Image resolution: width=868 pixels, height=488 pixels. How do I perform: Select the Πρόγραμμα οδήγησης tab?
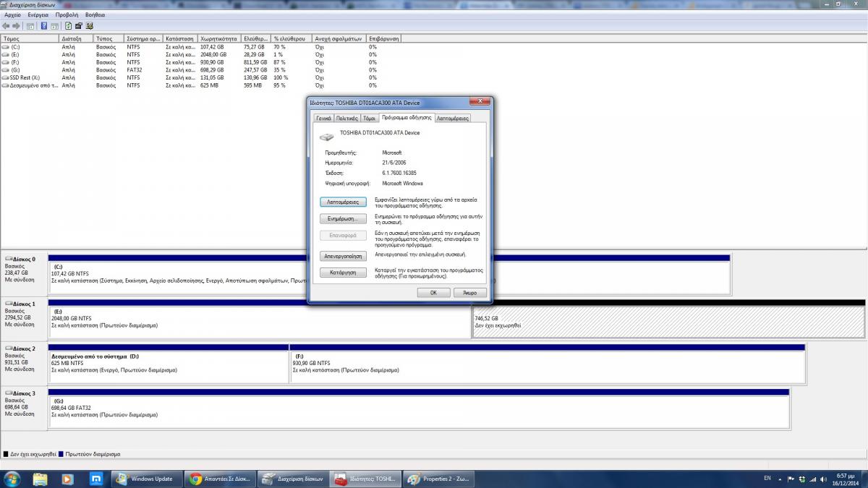pos(407,117)
